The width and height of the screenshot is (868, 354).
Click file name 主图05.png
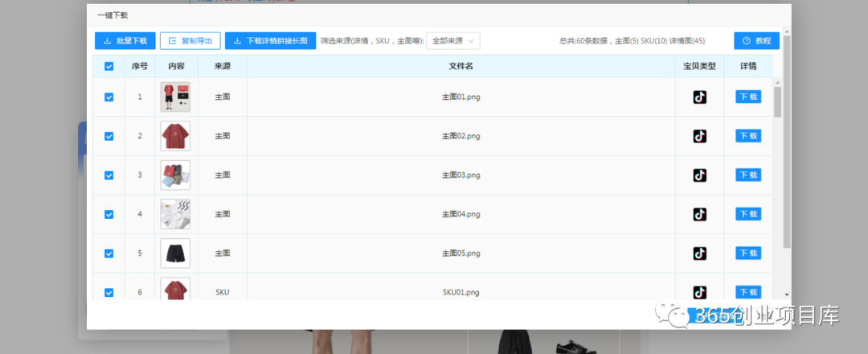[x=461, y=253]
